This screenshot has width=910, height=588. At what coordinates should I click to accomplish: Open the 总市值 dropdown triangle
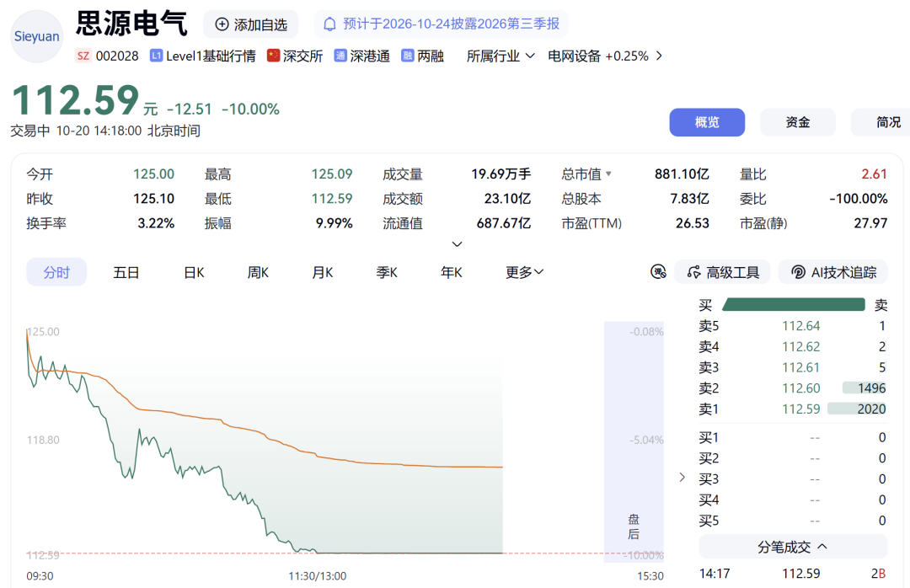point(608,174)
